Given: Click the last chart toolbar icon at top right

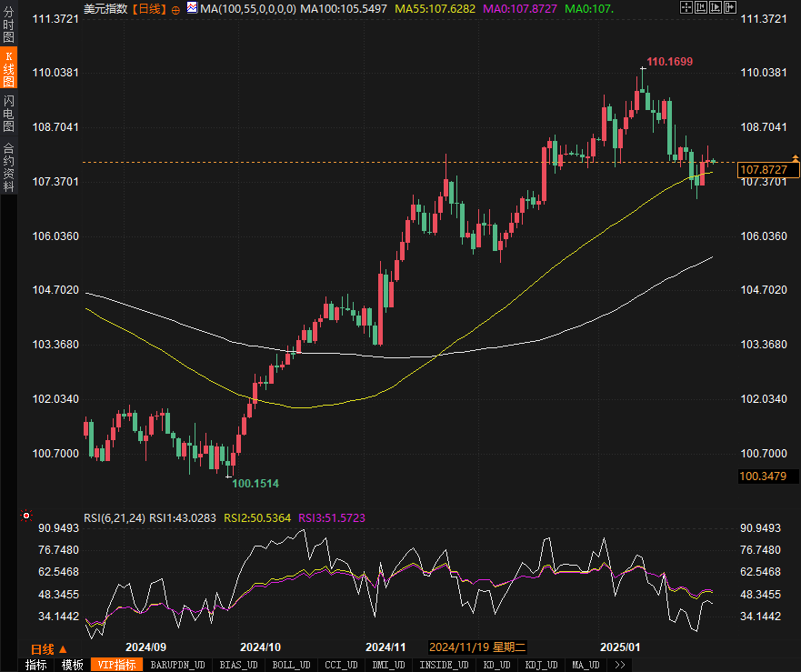Looking at the screenshot, I should pyautogui.click(x=729, y=8).
